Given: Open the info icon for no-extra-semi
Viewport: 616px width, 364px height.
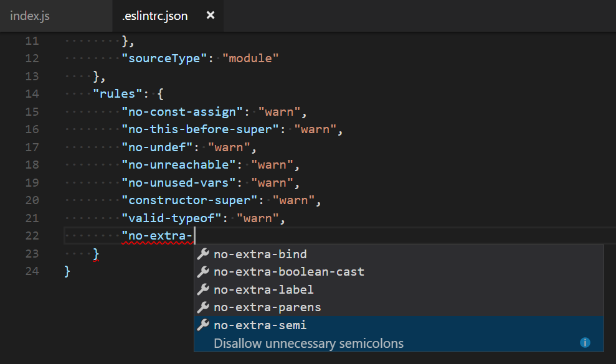Looking at the screenshot, I should point(584,342).
